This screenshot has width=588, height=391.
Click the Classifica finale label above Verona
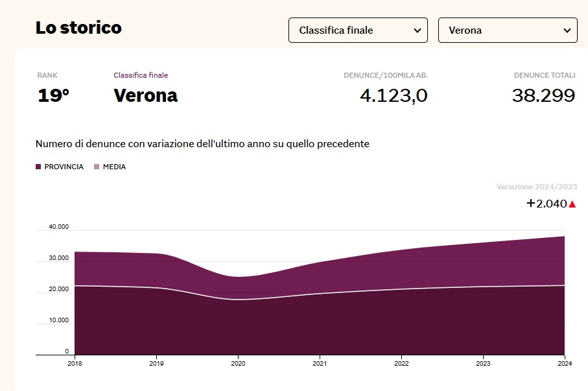pos(140,75)
